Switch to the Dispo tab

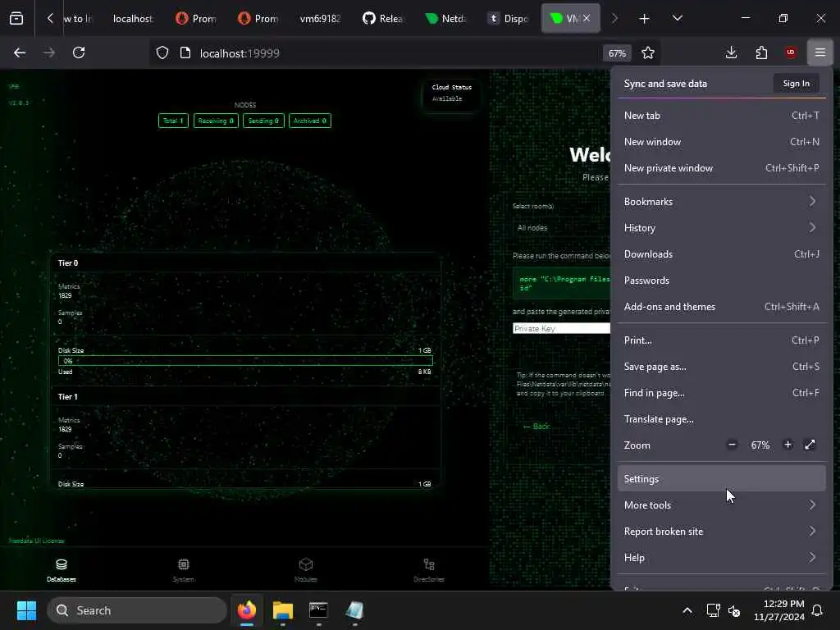pyautogui.click(x=509, y=19)
